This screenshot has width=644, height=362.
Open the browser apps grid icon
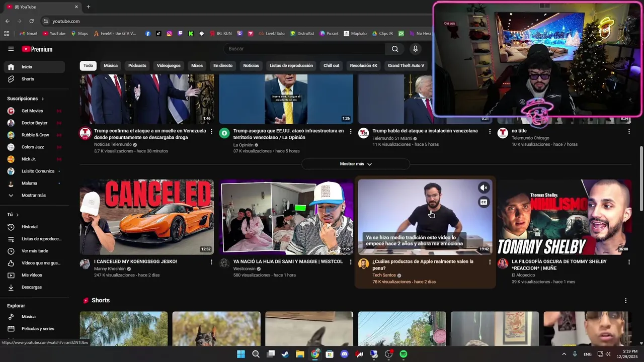(7, 34)
